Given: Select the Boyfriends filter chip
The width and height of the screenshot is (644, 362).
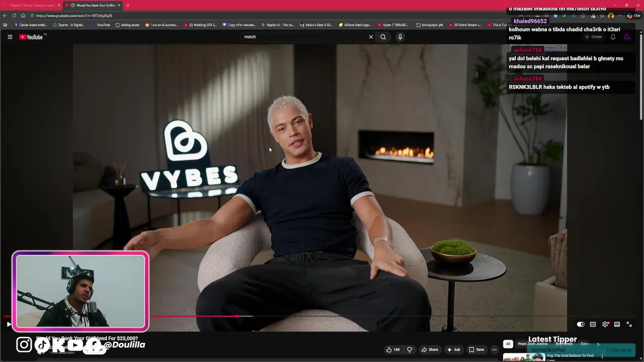Looking at the screenshot, I should [564, 344].
